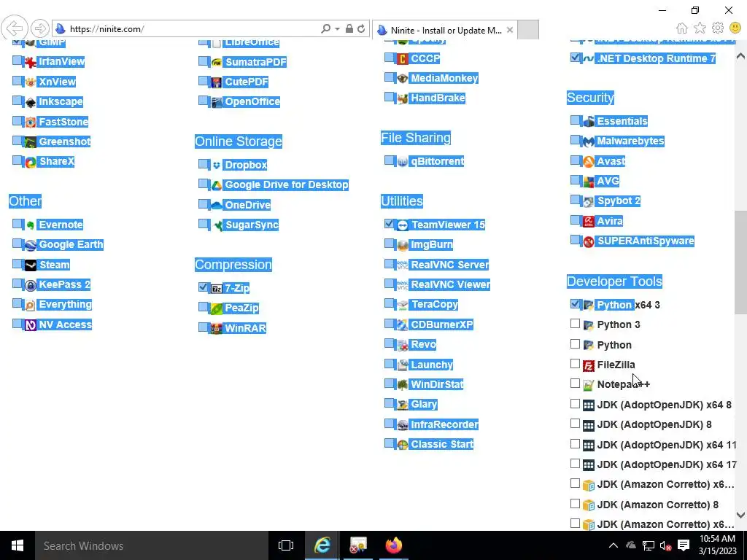This screenshot has height=560, width=747.
Task: Refresh the page with reload button
Action: pyautogui.click(x=361, y=29)
